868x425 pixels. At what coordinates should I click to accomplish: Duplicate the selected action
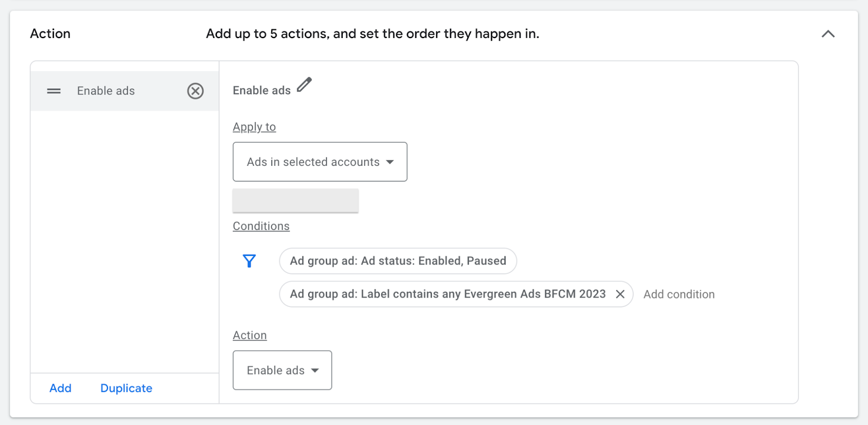[x=126, y=388]
